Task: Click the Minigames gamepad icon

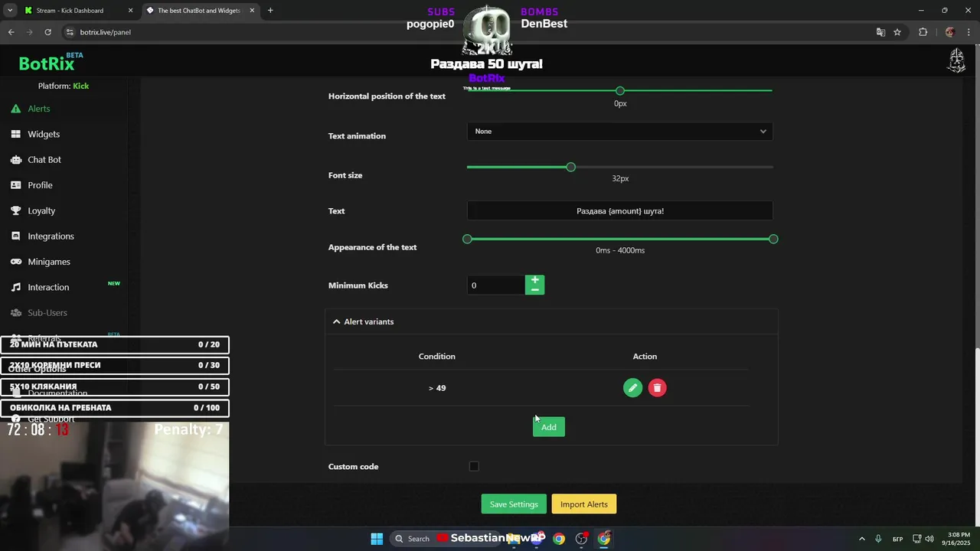Action: point(15,262)
